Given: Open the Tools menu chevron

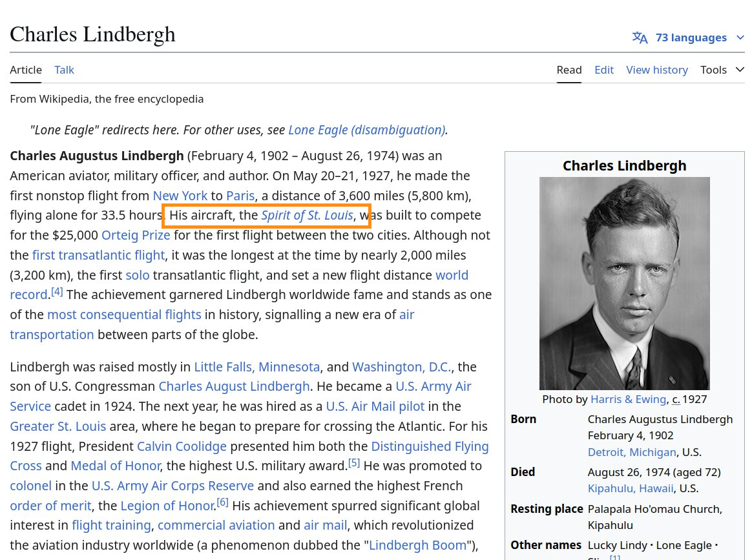Looking at the screenshot, I should point(740,69).
